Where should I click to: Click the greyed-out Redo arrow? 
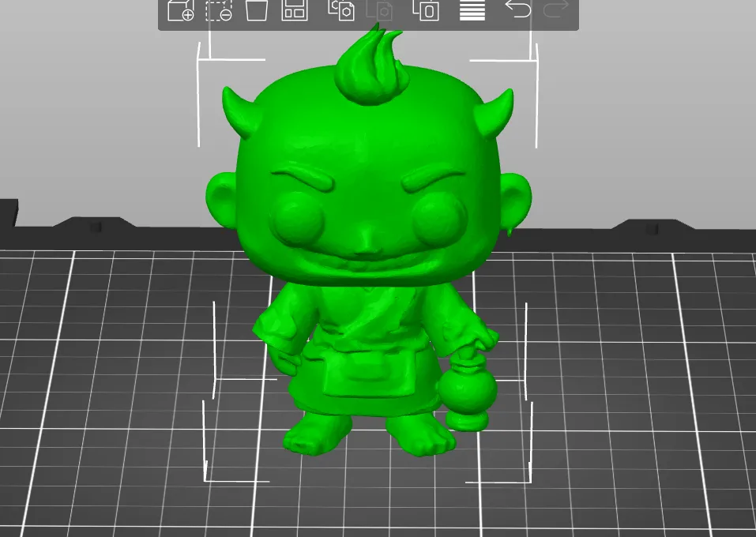pos(555,9)
